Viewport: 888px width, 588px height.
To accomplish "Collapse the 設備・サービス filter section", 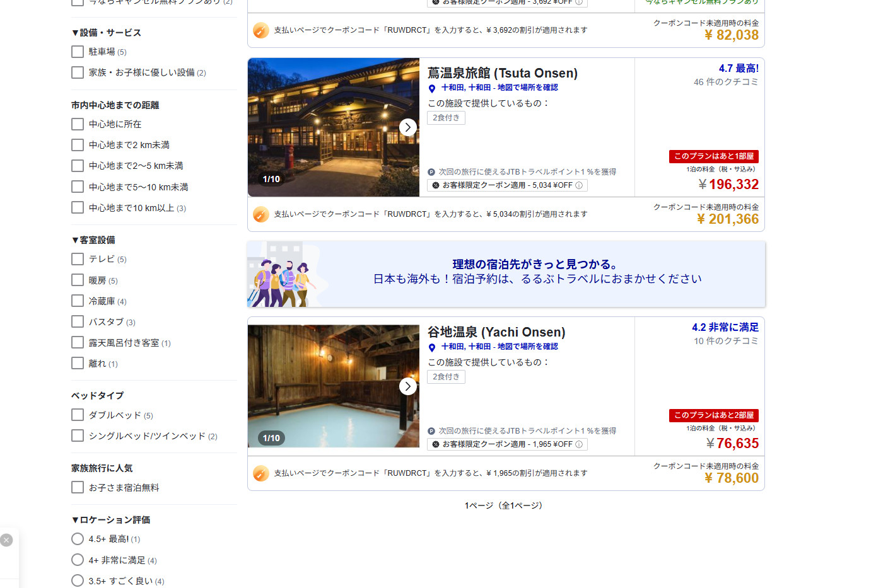I will (x=106, y=33).
